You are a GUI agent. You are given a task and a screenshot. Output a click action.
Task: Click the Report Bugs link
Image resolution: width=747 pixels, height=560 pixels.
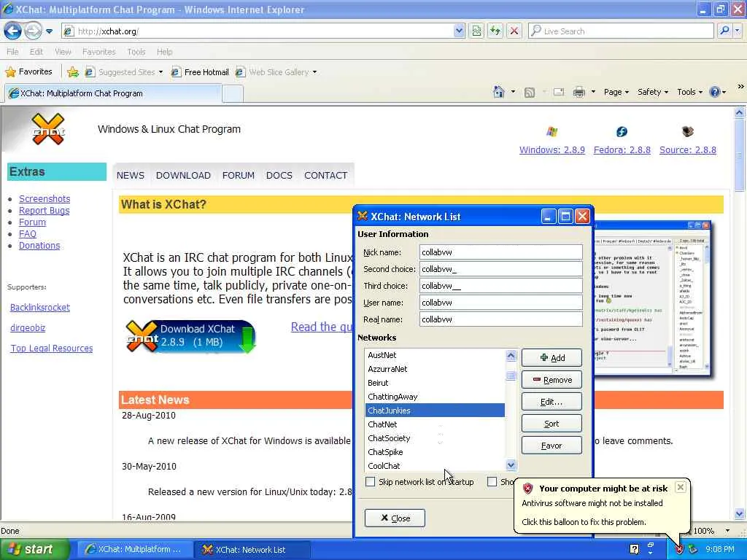(44, 211)
